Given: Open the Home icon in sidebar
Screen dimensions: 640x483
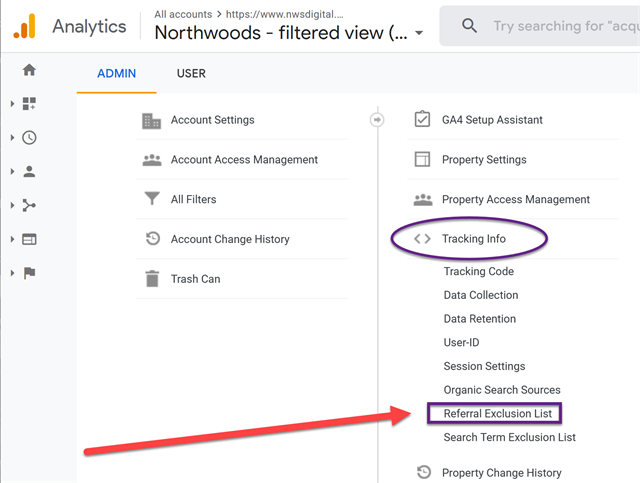Looking at the screenshot, I should pos(29,70).
